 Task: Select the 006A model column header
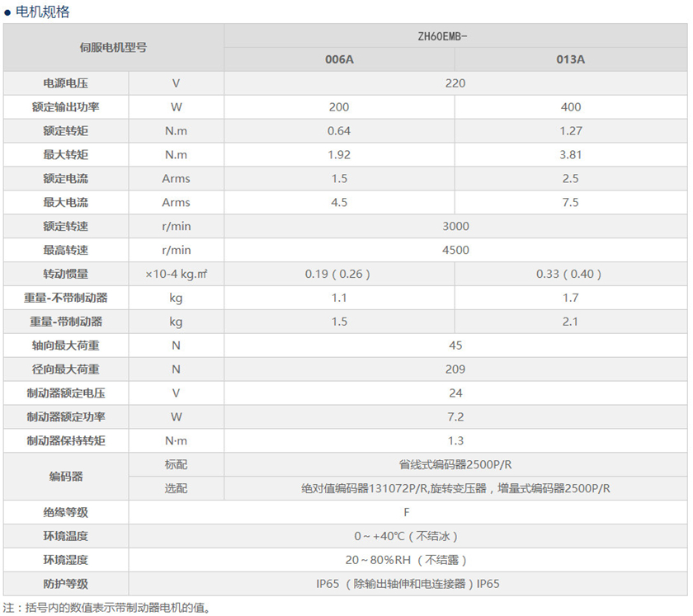tap(339, 59)
